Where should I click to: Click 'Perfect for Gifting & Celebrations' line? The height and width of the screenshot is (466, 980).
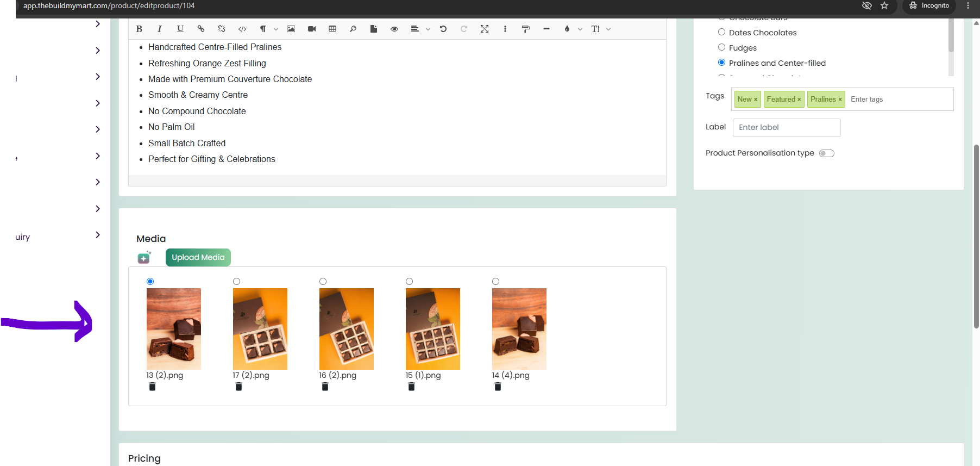click(x=212, y=159)
